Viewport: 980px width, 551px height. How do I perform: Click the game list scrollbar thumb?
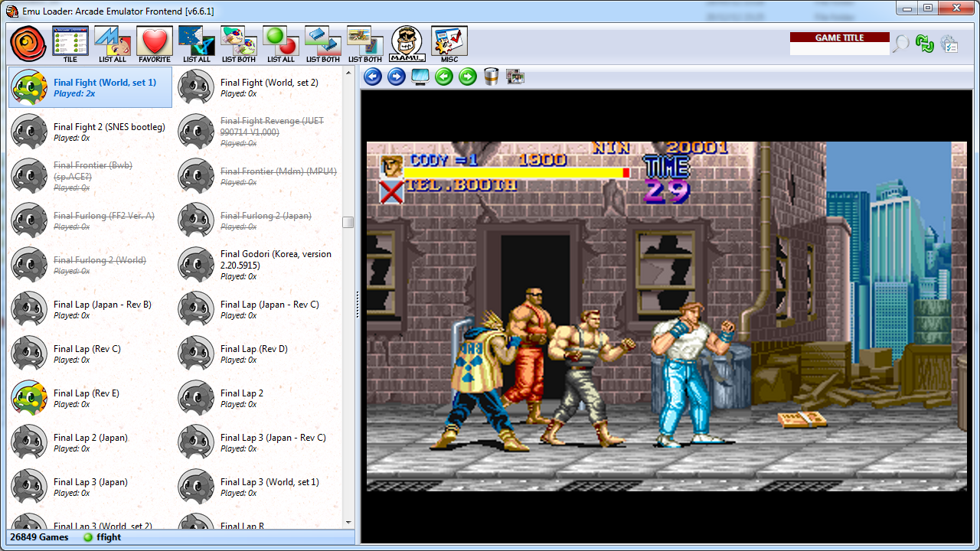click(348, 222)
